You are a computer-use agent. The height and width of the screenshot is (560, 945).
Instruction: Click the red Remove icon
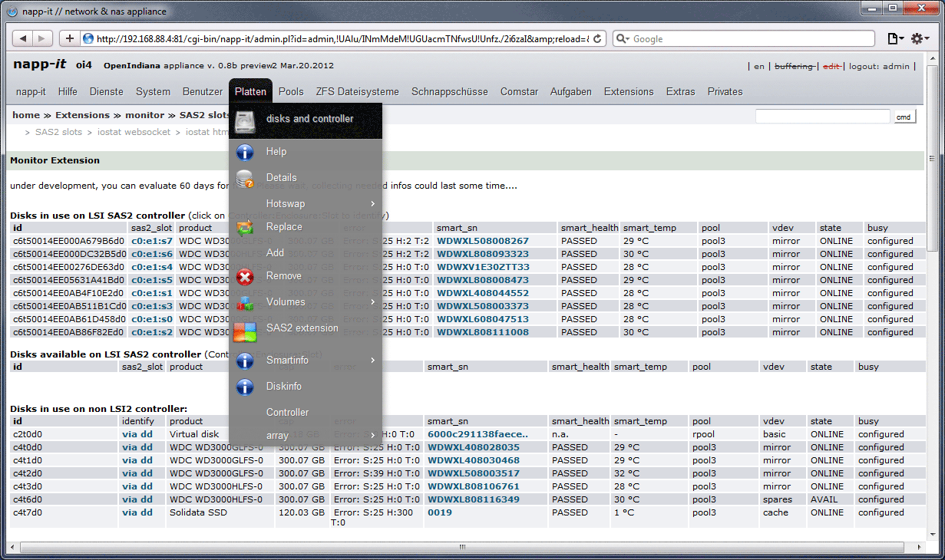pos(244,276)
